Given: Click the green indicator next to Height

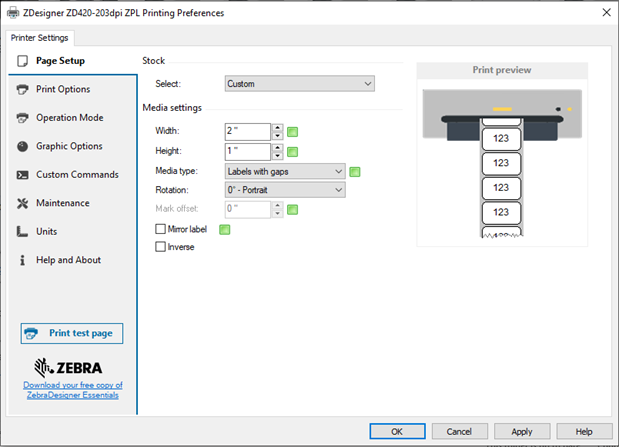Looking at the screenshot, I should point(292,152).
